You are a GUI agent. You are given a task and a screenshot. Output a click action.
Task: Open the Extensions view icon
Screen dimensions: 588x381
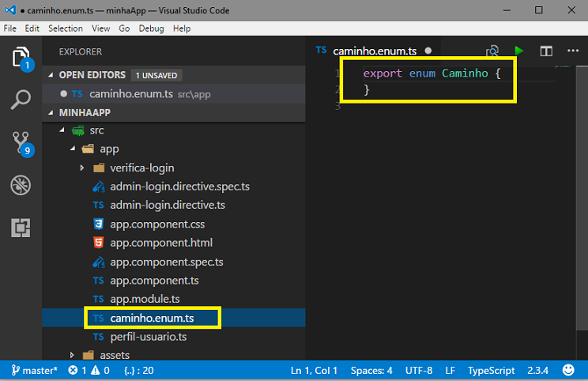point(21,228)
